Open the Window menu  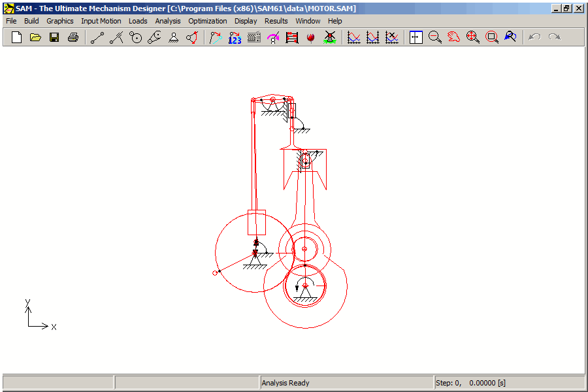(308, 21)
